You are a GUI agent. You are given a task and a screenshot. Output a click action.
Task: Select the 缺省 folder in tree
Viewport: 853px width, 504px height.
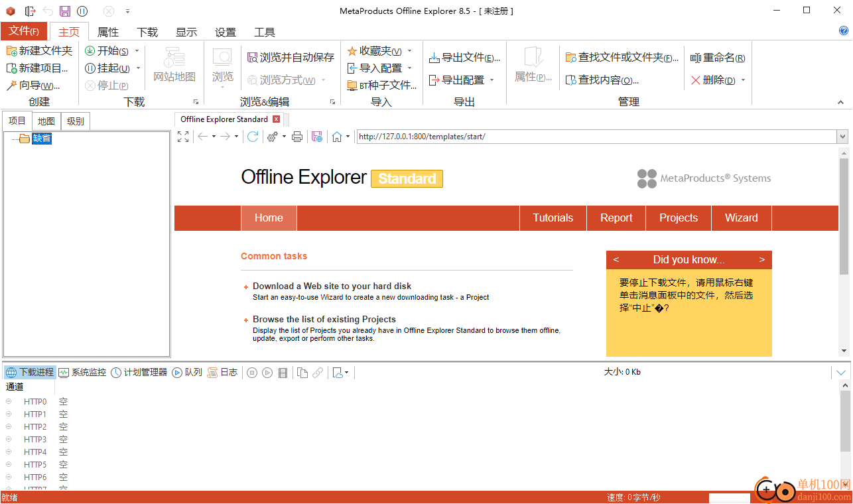[42, 139]
